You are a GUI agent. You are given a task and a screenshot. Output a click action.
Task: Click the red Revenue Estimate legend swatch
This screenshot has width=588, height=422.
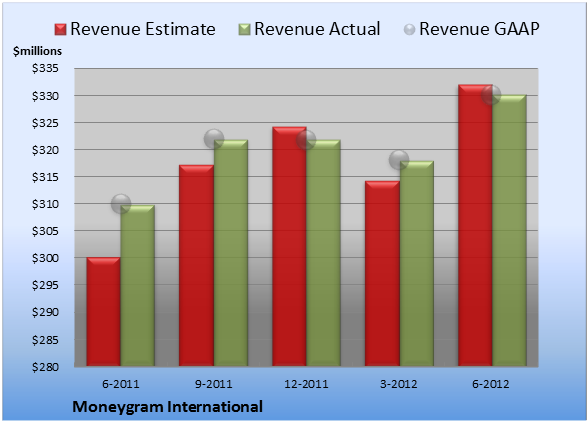tap(60, 30)
